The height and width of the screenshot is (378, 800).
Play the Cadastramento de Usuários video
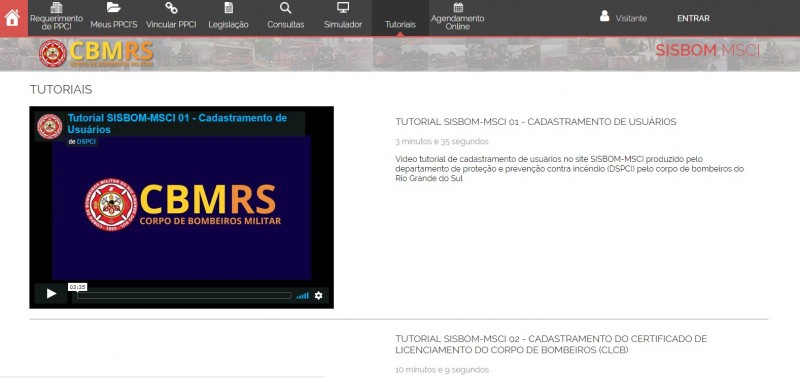pos(51,294)
